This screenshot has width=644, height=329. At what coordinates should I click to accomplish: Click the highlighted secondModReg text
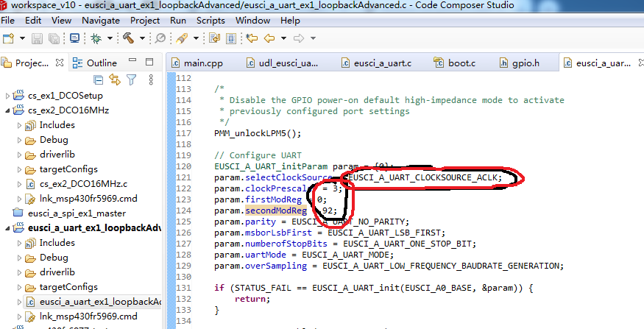point(277,211)
